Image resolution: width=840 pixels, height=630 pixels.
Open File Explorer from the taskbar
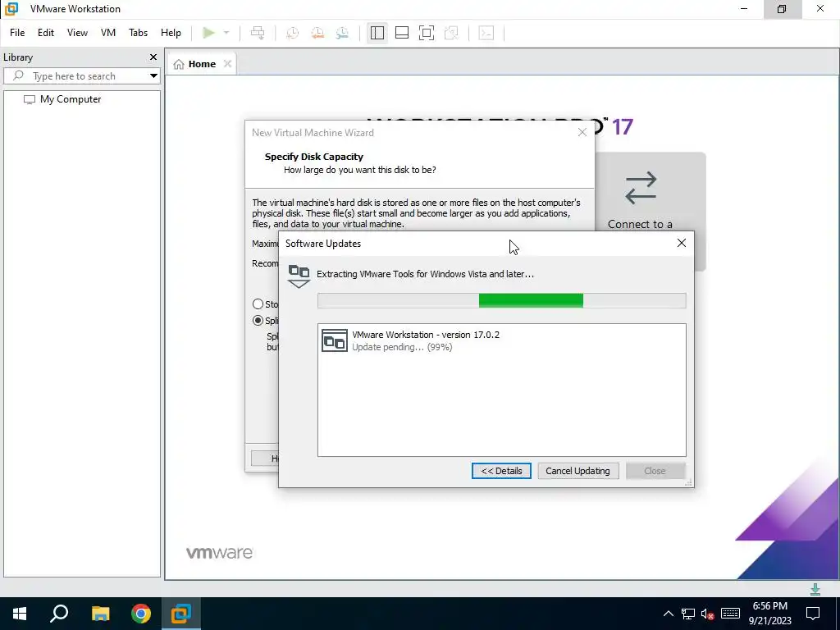100,614
